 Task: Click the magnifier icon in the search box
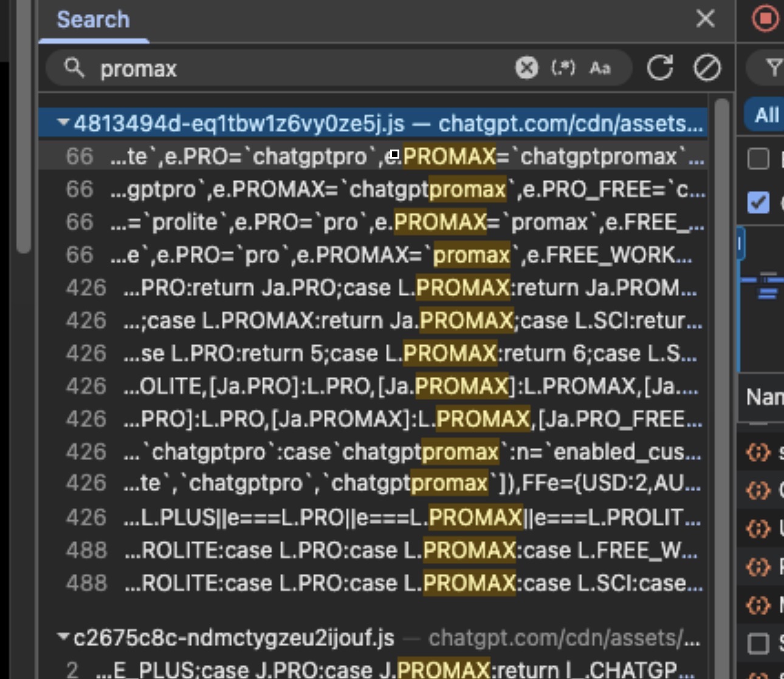coord(74,67)
